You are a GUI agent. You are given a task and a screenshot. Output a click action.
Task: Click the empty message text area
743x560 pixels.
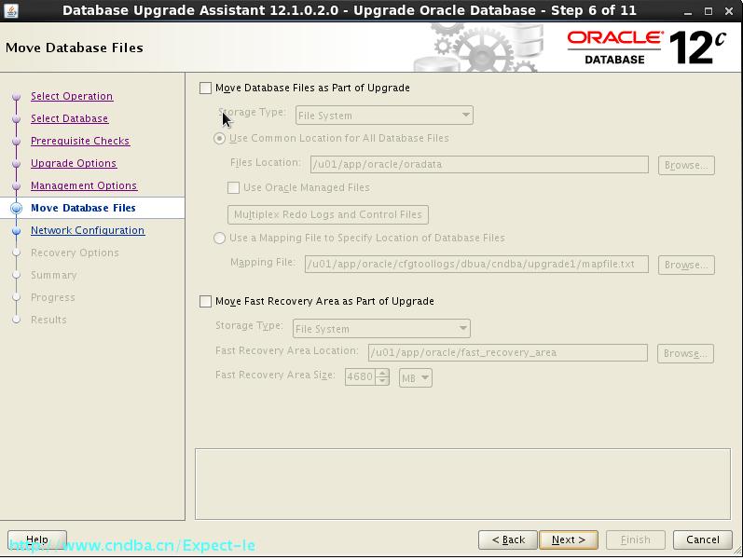[462, 484]
